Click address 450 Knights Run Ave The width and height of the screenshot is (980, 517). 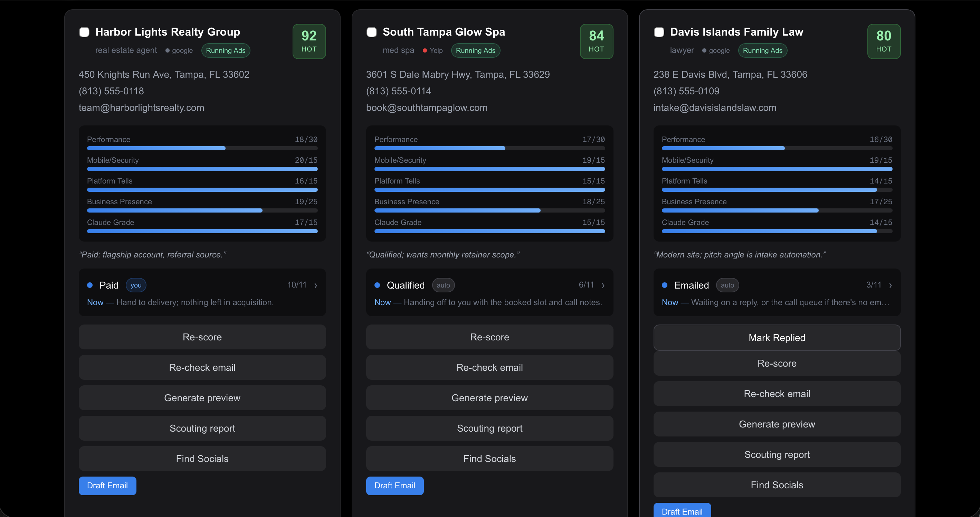164,74
